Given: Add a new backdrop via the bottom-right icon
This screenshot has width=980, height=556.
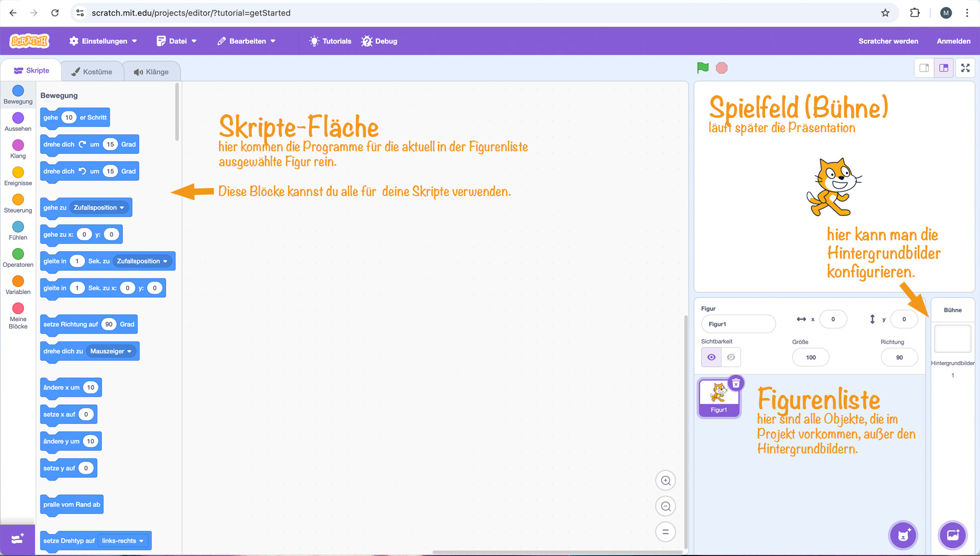Looking at the screenshot, I should pos(953,535).
